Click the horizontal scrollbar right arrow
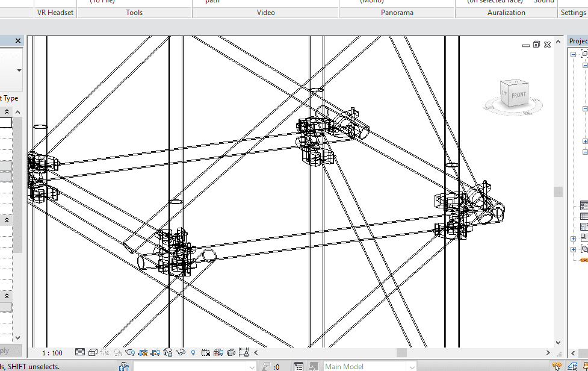Screen dimensions: 588x371 (548, 352)
